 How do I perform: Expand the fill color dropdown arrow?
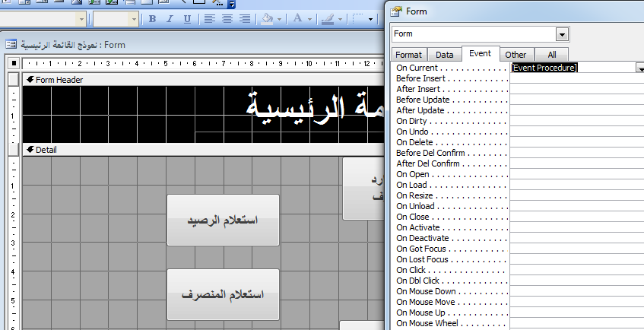(x=279, y=19)
